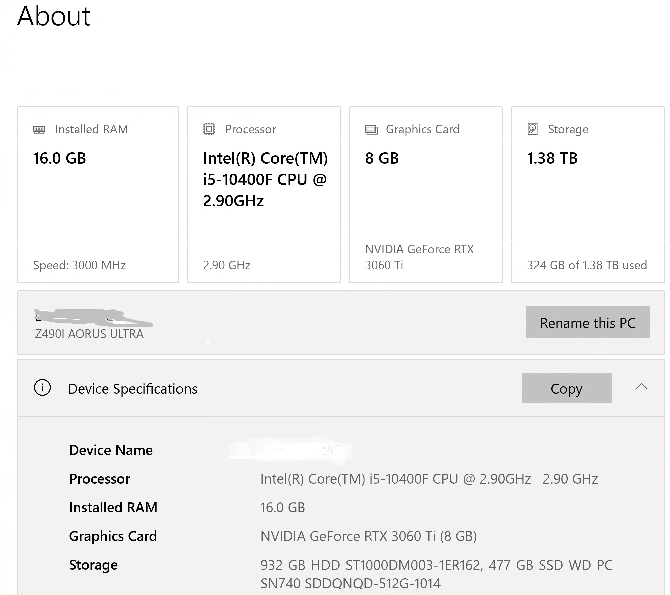The height and width of the screenshot is (595, 670).
Task: Click the About page heading
Action: click(x=54, y=17)
